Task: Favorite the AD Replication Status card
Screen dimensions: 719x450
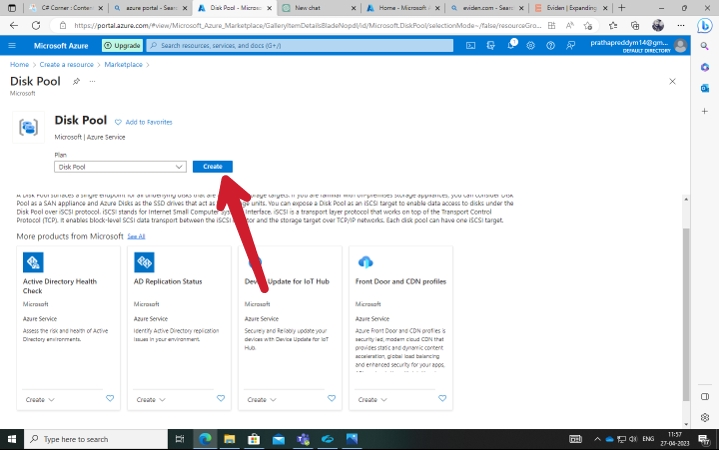Action: click(x=221, y=398)
